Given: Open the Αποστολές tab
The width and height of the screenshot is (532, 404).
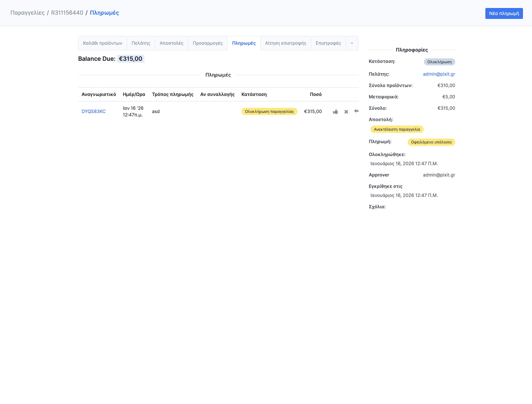Looking at the screenshot, I should [171, 43].
